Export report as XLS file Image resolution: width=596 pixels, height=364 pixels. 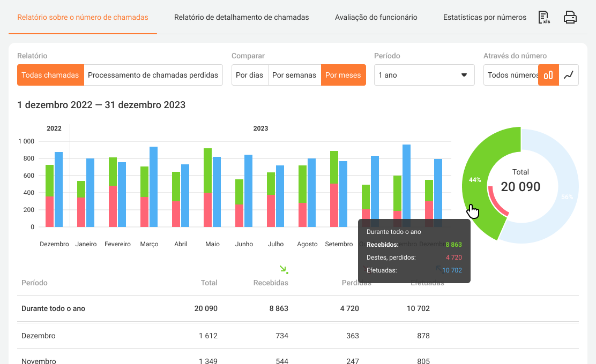pyautogui.click(x=544, y=18)
